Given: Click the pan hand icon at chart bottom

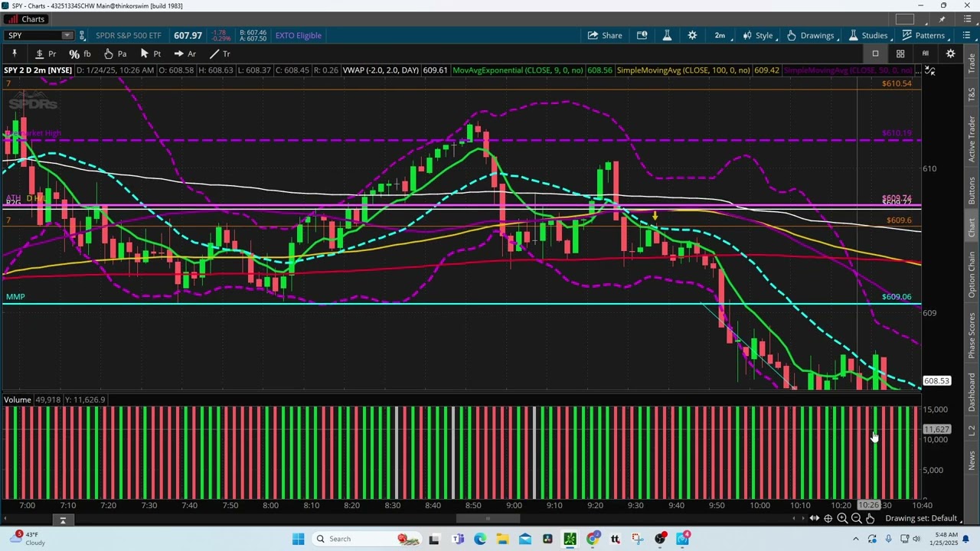Looking at the screenshot, I should [871, 518].
